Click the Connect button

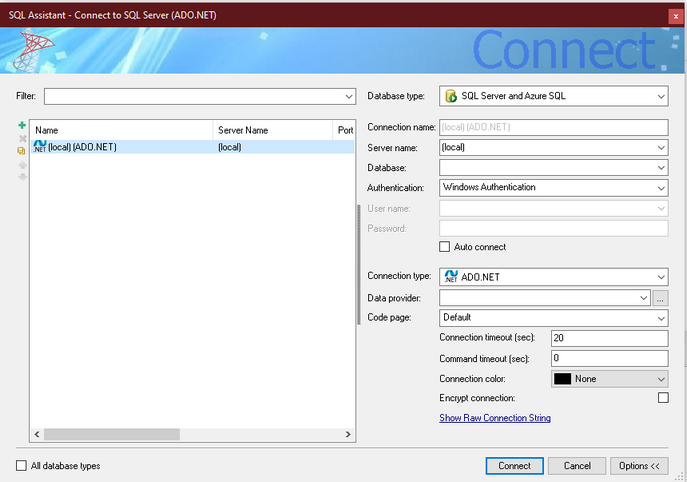(514, 466)
